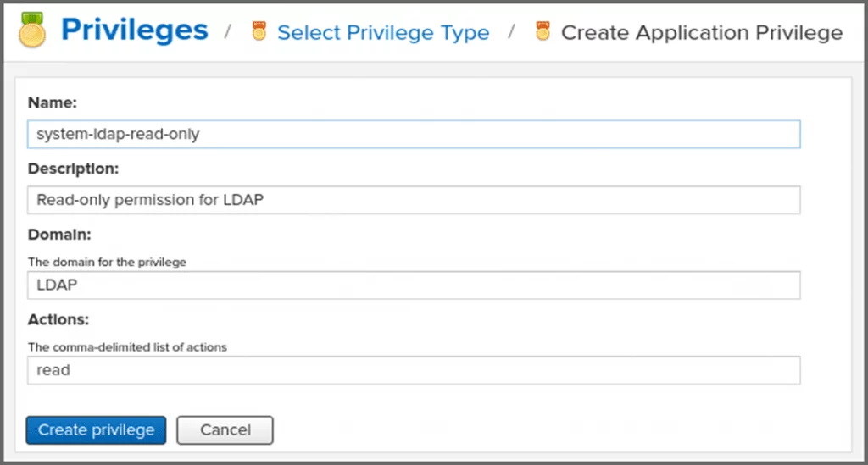Click the Actions field label
This screenshot has width=868, height=465.
58,319
